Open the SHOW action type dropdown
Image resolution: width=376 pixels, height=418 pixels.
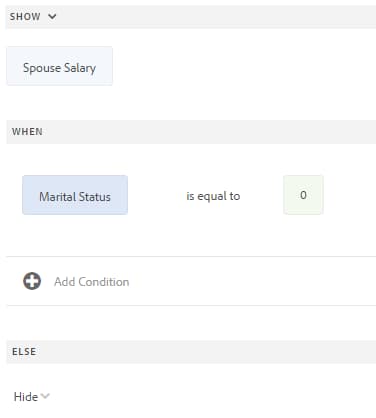pyautogui.click(x=33, y=16)
